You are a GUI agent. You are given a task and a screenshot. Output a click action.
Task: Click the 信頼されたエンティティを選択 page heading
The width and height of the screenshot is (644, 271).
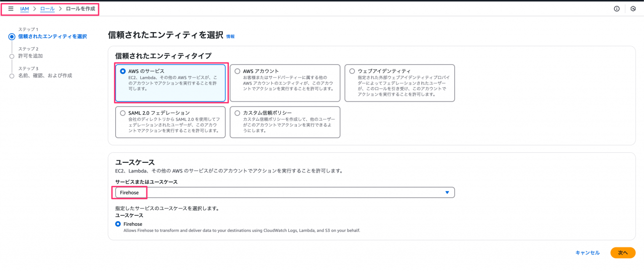[166, 35]
